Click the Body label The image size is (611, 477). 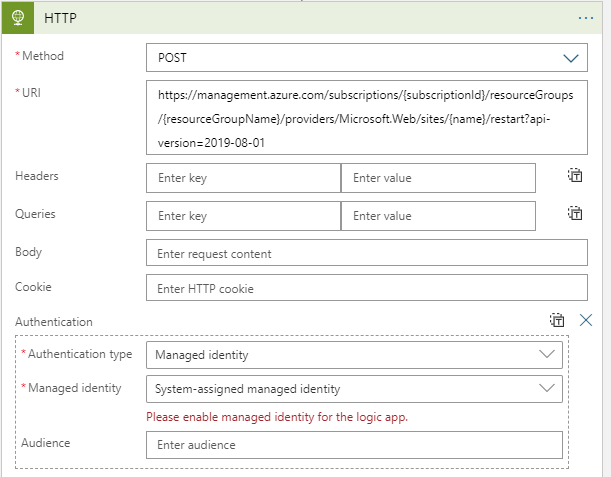28,252
